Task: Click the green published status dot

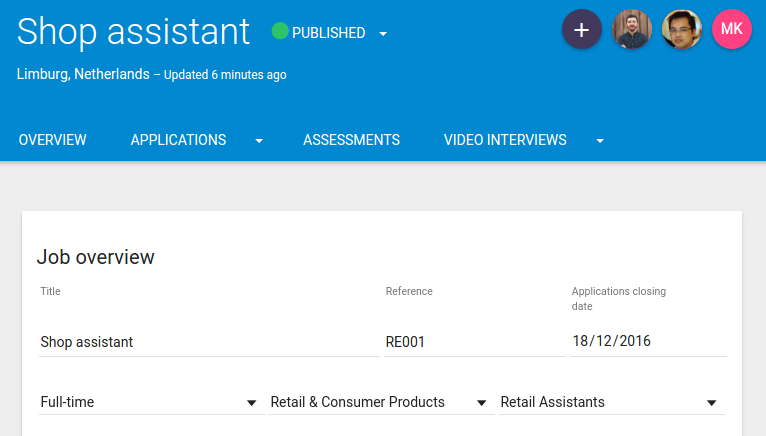Action: tap(280, 32)
